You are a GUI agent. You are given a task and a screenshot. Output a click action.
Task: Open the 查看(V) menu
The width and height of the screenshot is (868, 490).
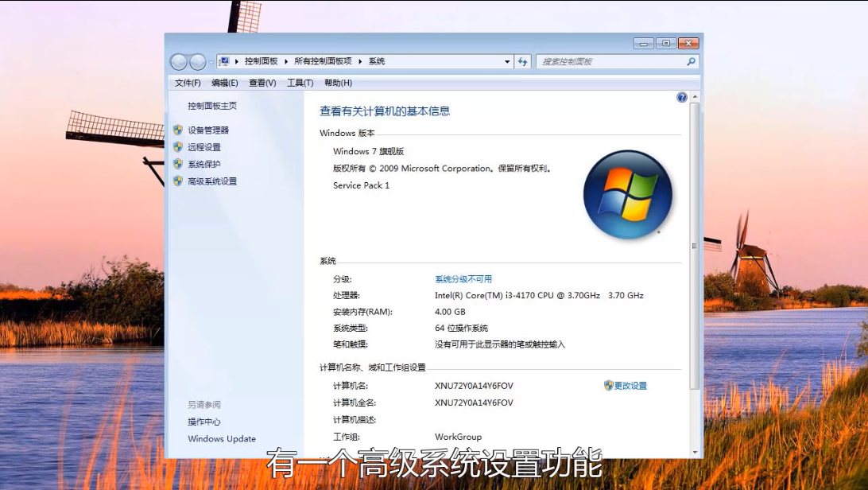point(262,83)
